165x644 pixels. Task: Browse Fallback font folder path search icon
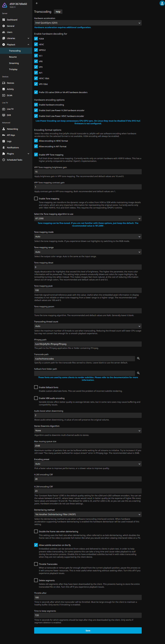[138, 373]
